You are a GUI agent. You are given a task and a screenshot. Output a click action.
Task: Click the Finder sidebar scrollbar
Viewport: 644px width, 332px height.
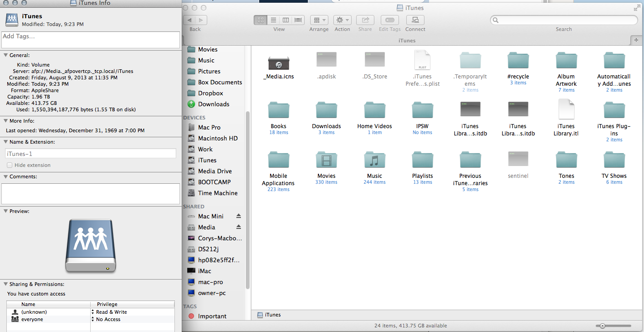tap(248, 201)
